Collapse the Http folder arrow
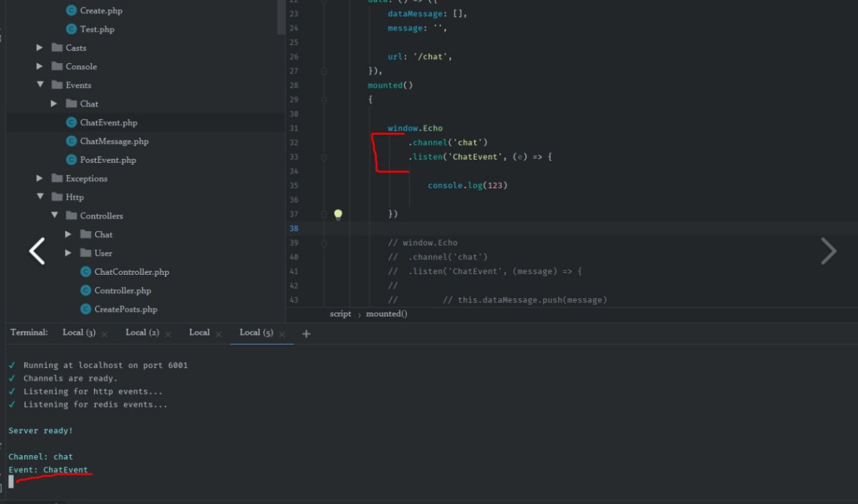 (40, 197)
